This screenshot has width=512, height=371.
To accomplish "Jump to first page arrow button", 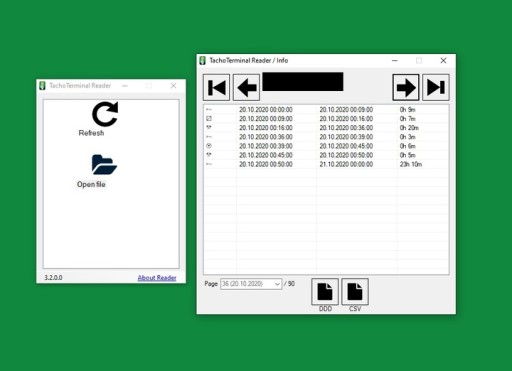I will (216, 87).
